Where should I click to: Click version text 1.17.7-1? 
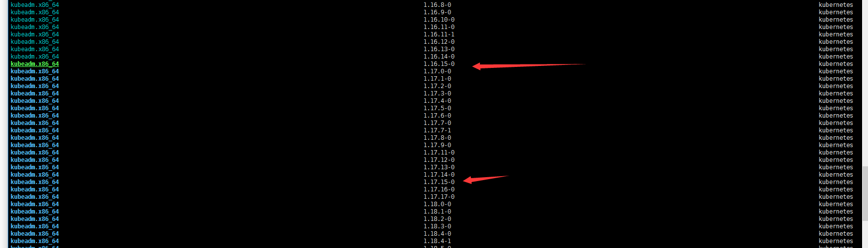(x=437, y=130)
